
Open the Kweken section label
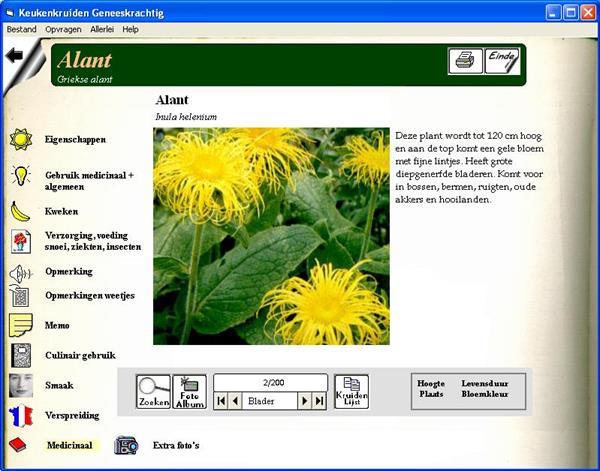click(x=61, y=211)
